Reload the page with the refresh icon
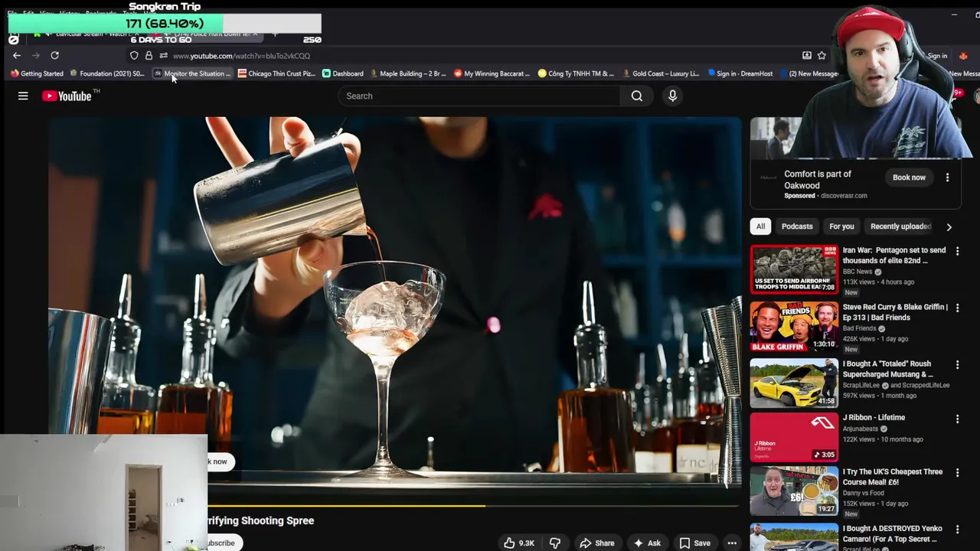This screenshot has width=980, height=551. tap(54, 55)
